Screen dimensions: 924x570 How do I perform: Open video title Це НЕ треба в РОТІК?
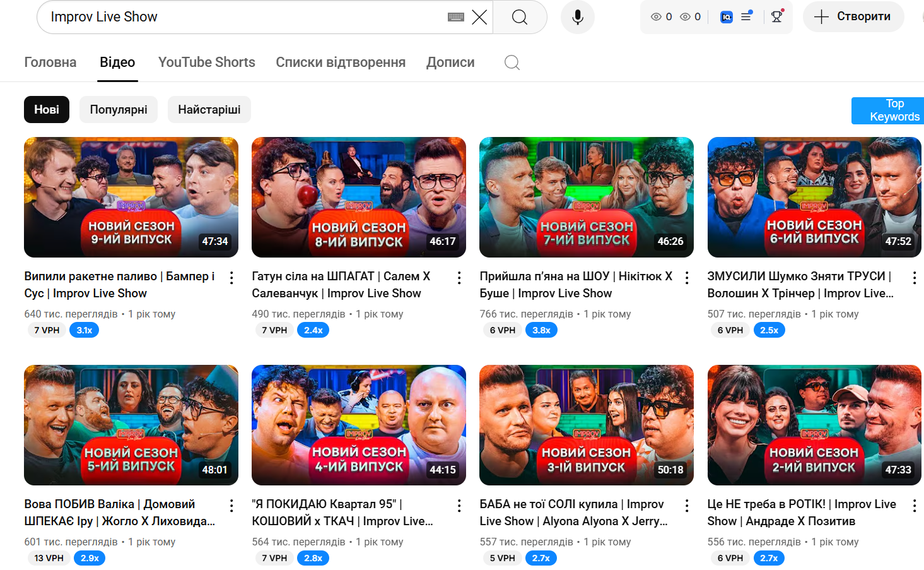point(802,513)
